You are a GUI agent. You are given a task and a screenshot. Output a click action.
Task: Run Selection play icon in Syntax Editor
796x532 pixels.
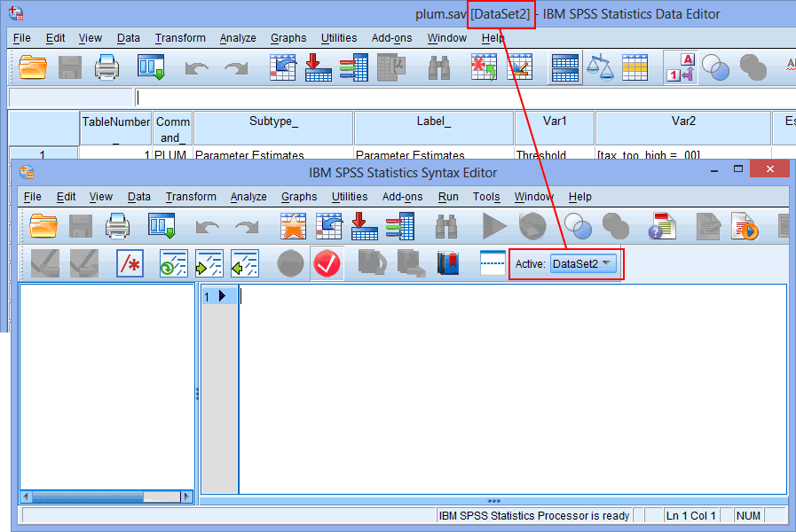(494, 226)
